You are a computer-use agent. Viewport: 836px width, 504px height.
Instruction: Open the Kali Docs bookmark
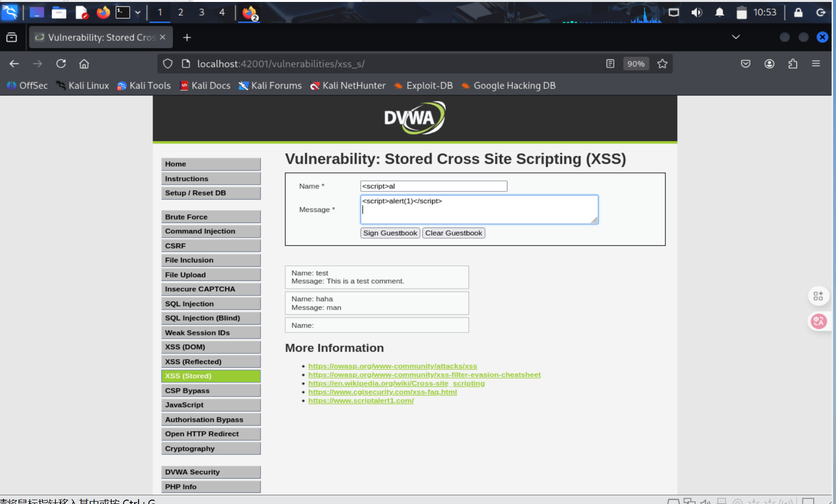(205, 86)
